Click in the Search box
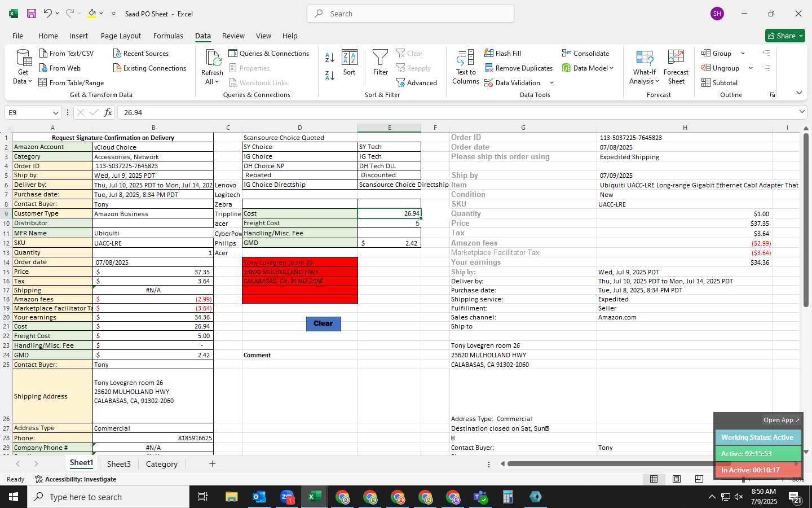Viewport: 812px width, 508px height. tap(411, 14)
